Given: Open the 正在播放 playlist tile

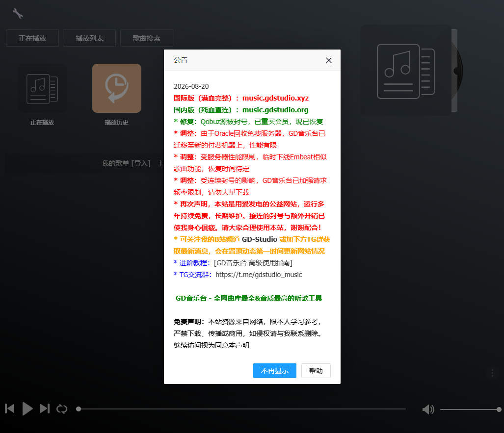Looking at the screenshot, I should tap(42, 88).
